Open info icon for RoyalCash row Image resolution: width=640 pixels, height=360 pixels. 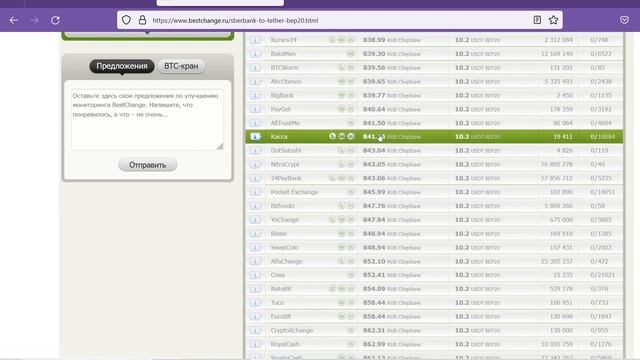[x=255, y=344]
